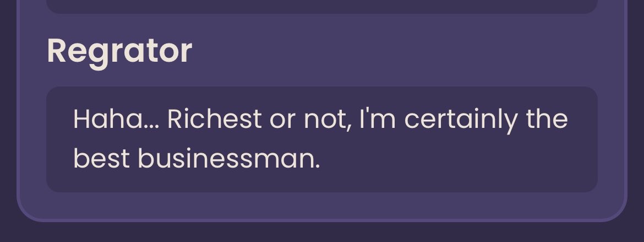Click the word "Haha..." in the dialogue
The height and width of the screenshot is (242, 644).
(119, 119)
